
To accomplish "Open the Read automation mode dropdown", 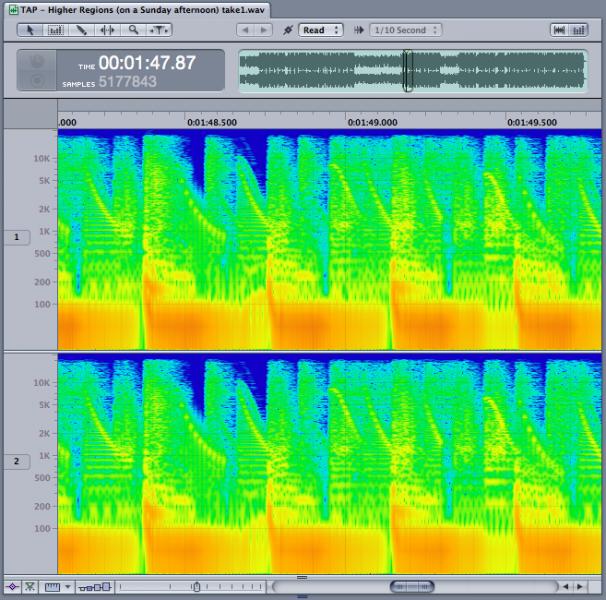I will point(321,30).
